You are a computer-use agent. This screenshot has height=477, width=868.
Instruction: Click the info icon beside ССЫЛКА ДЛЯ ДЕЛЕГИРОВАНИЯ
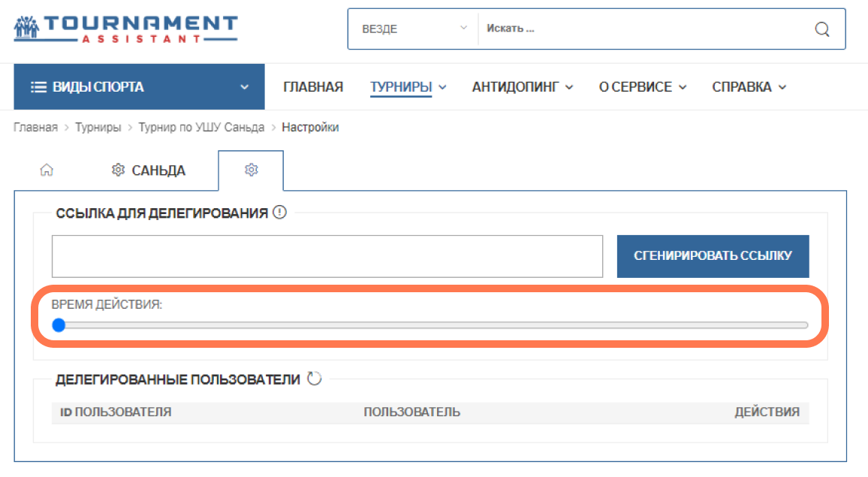point(279,212)
